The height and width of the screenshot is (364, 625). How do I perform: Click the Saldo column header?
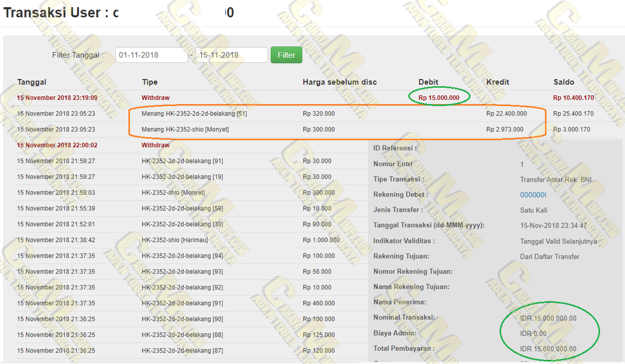(x=563, y=82)
